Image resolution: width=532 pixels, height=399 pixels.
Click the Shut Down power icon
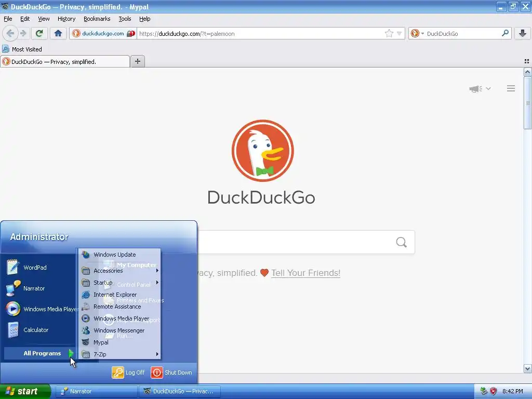157,373
